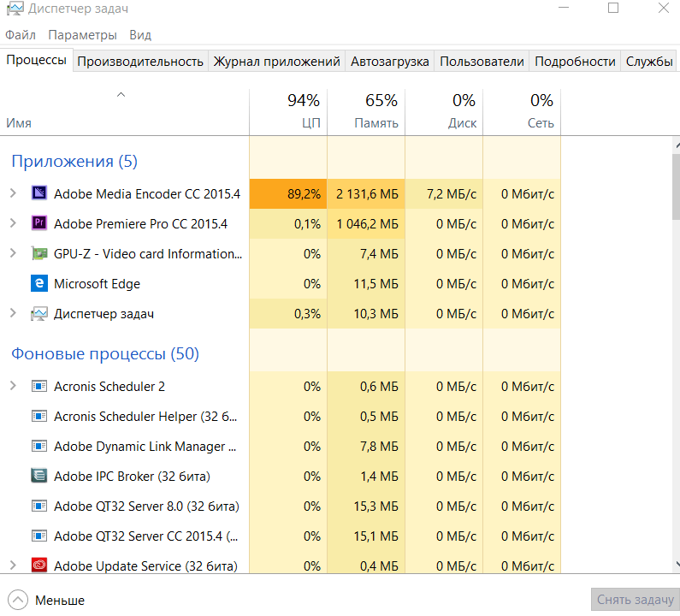This screenshot has height=616, width=680.
Task: Expand the Adobe Media Encoder CC 2015.4 row
Action: tap(13, 193)
